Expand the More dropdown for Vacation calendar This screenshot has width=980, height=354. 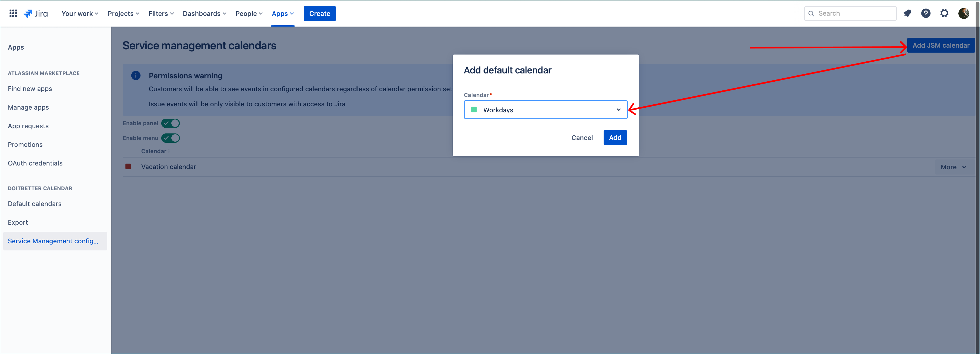[953, 167]
